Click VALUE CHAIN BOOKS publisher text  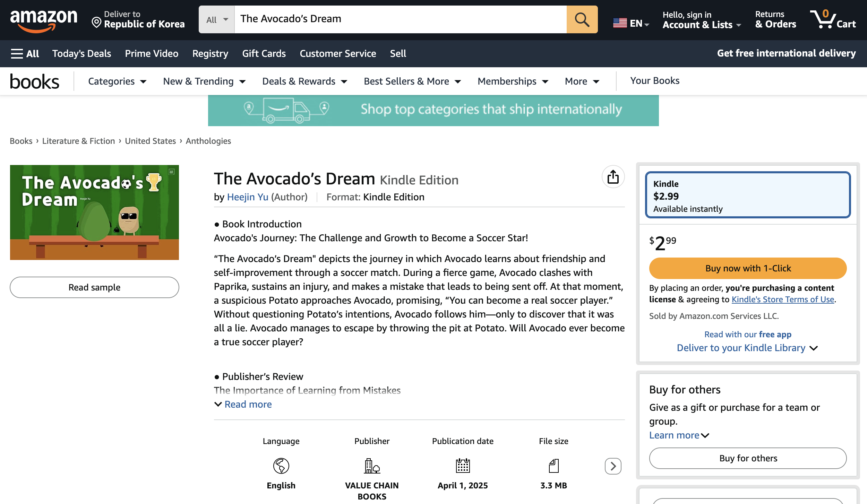tap(372, 491)
